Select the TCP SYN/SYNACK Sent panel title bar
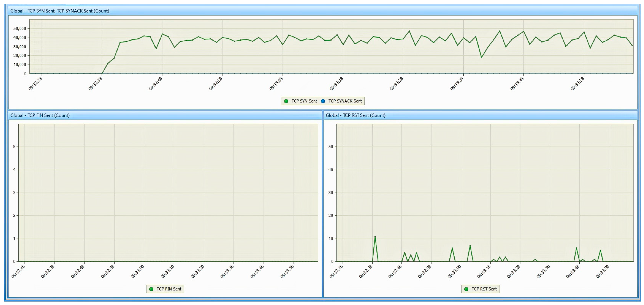The image size is (644, 305). click(x=59, y=11)
